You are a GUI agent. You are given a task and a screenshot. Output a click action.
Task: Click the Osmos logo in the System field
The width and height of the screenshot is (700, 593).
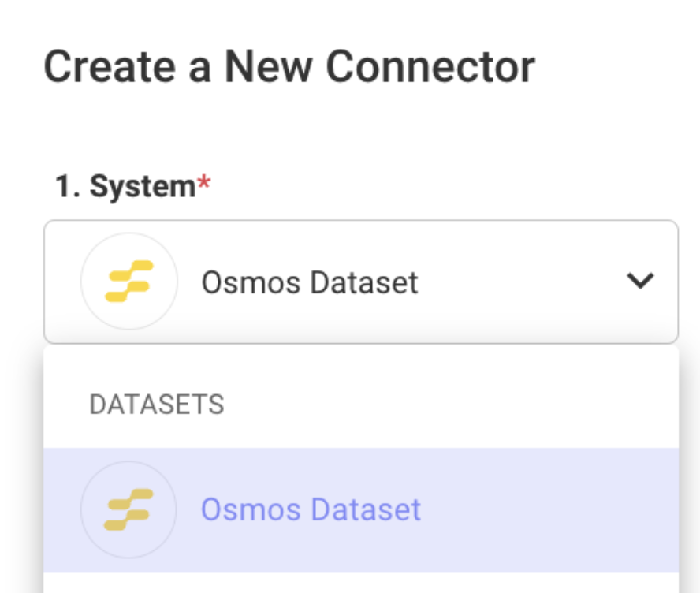coord(128,281)
